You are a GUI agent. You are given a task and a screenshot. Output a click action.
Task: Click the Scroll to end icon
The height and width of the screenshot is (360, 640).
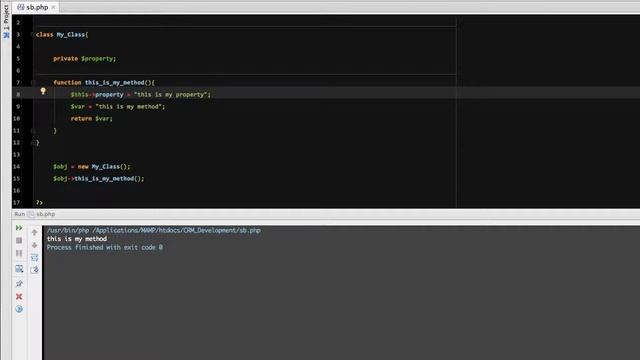[x=34, y=269]
